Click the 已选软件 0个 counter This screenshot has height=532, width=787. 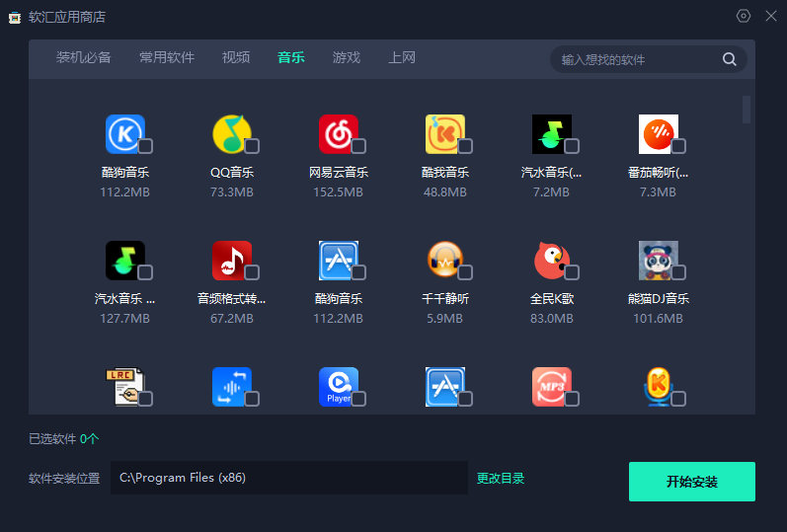pos(64,439)
